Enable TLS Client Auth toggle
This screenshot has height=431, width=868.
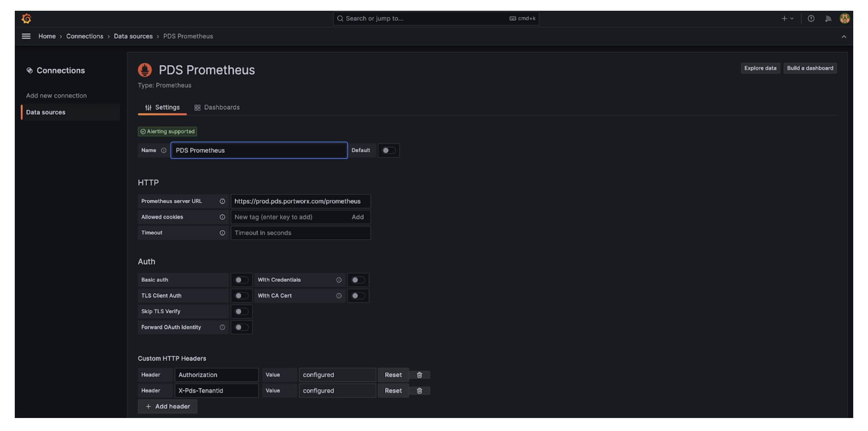(241, 296)
